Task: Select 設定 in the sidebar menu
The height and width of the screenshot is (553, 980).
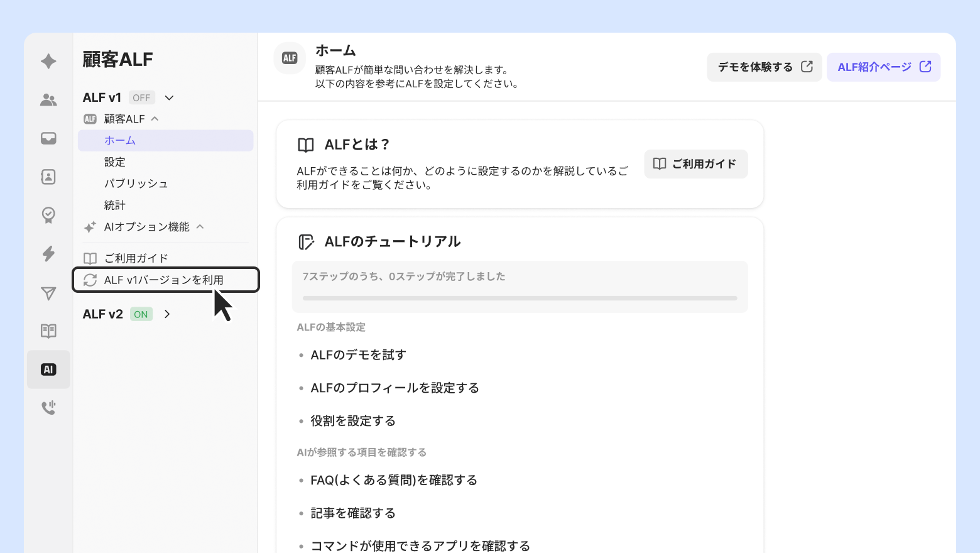Action: pos(115,162)
